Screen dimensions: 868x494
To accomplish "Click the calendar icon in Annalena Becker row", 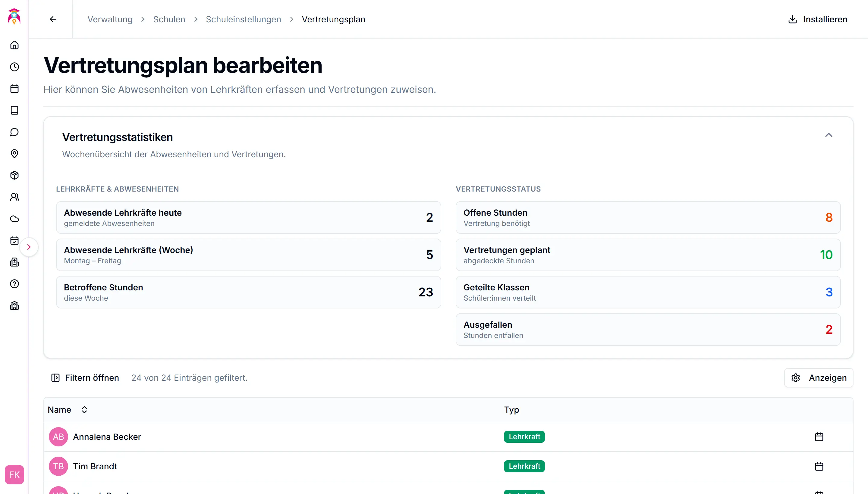I will 819,437.
